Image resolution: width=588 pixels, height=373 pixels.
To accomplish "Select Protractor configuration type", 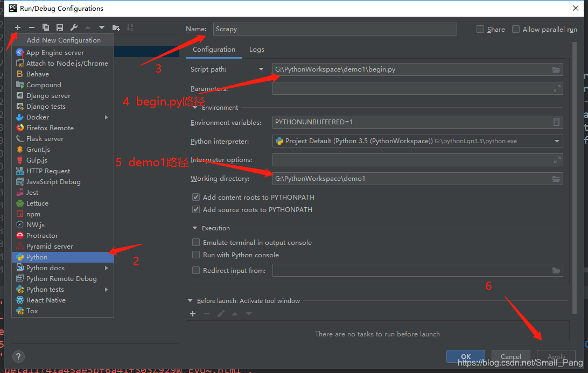I will pos(62,235).
